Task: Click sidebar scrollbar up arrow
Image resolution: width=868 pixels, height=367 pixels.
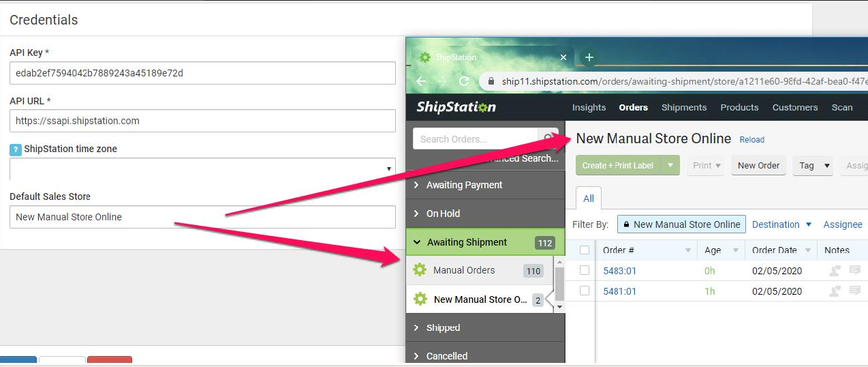Action: click(560, 262)
